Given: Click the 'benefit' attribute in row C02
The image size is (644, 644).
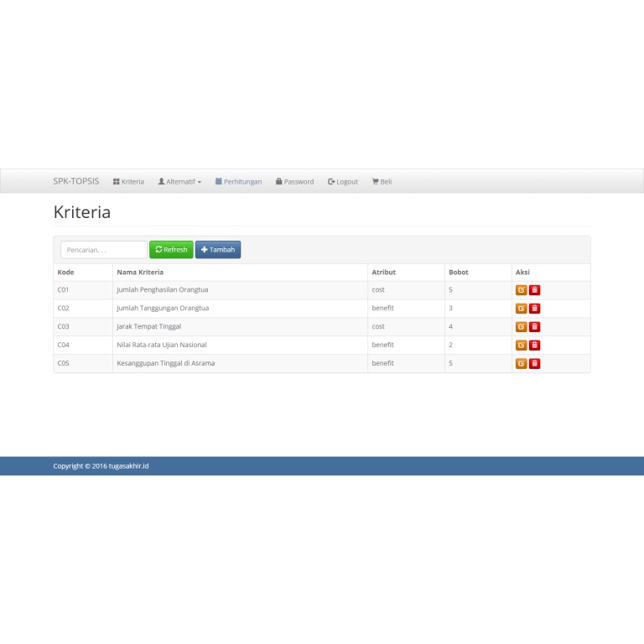Looking at the screenshot, I should pyautogui.click(x=382, y=308).
